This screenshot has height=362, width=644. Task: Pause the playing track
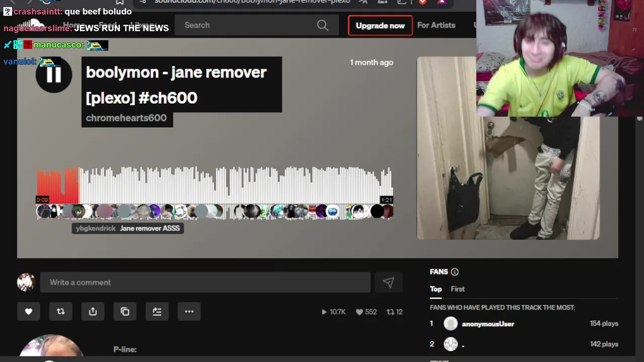click(53, 75)
